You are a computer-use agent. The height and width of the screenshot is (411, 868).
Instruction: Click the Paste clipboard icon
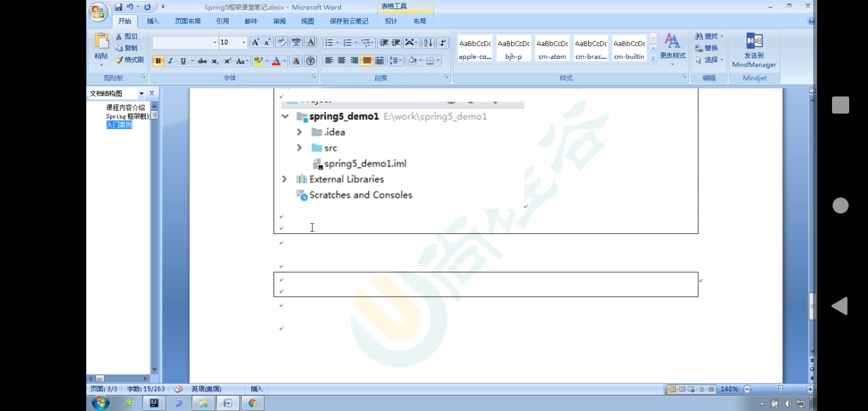[101, 41]
